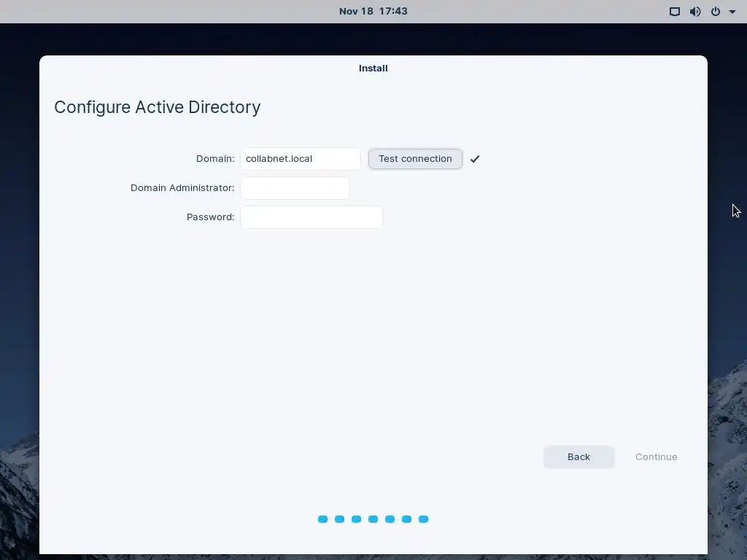
Task: Go back with the Back button
Action: [x=578, y=456]
